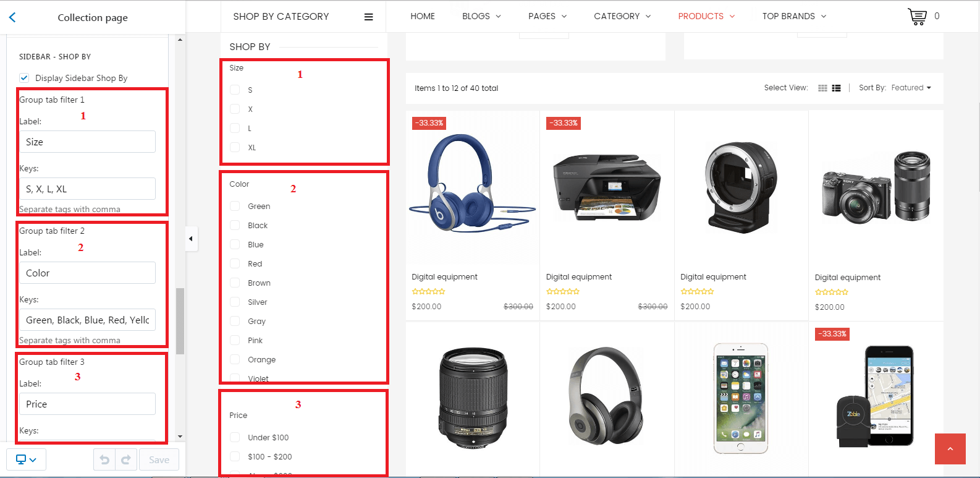
Task: Click the editor panel scrollbar thumb
Action: 180,321
